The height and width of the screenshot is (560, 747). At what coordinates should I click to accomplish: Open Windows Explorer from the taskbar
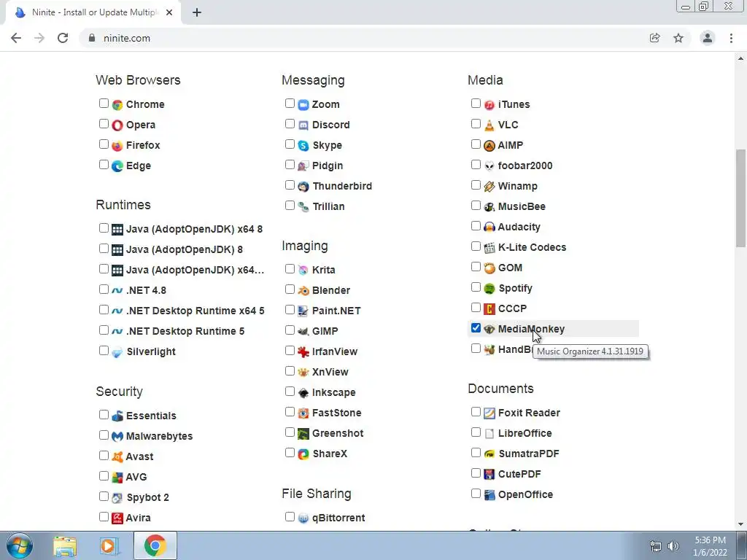click(65, 545)
